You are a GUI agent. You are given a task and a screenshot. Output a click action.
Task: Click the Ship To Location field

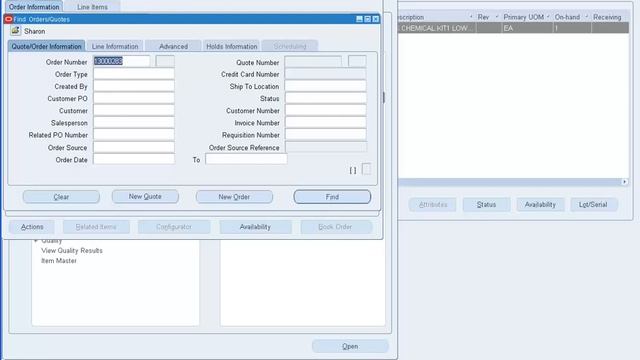click(325, 86)
